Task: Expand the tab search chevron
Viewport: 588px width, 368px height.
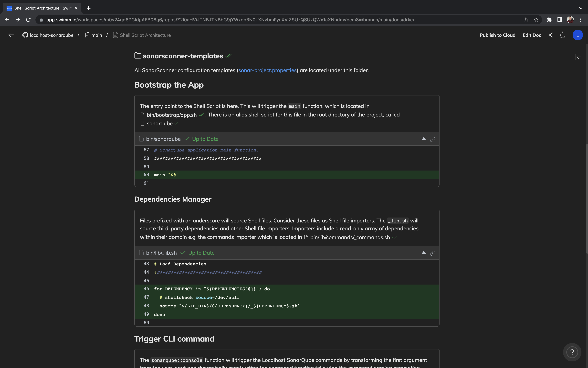Action: pos(580,8)
